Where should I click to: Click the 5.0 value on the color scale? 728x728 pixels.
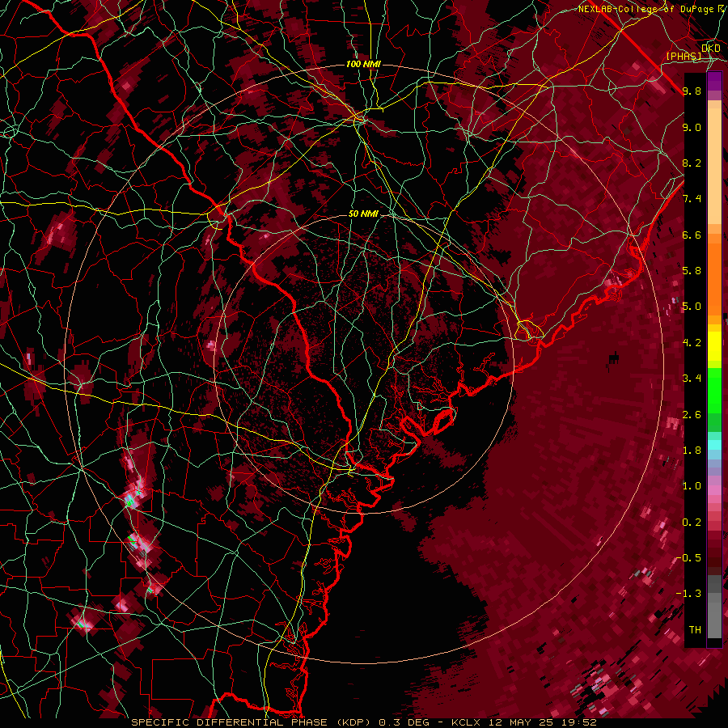click(692, 307)
